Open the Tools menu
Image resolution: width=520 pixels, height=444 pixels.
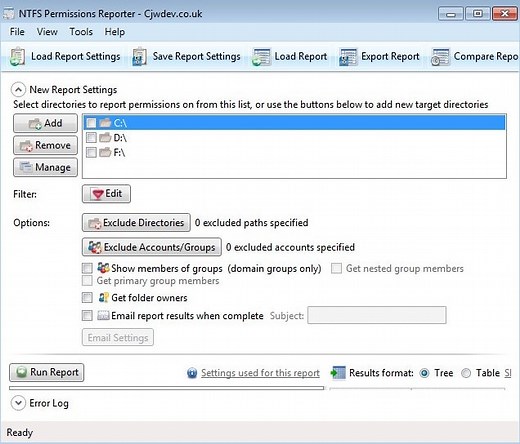tap(81, 32)
